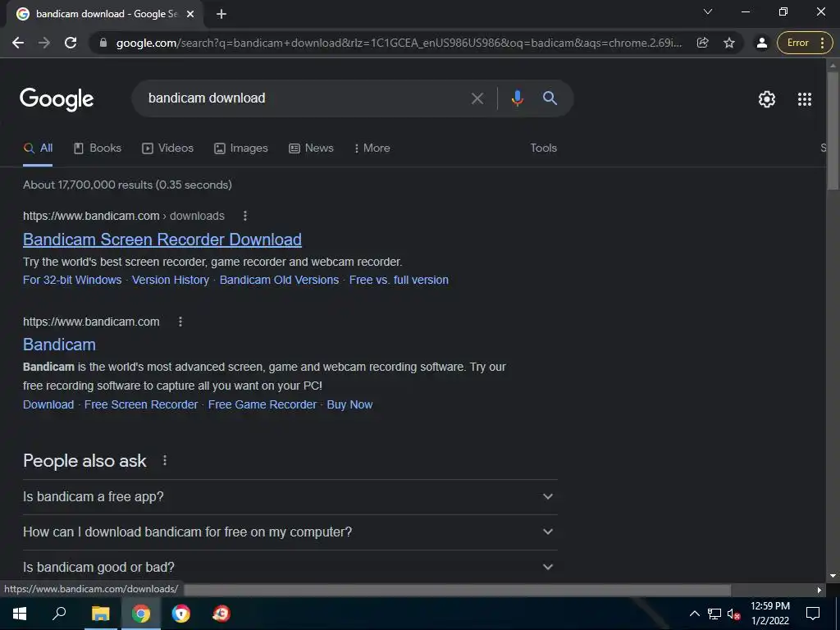The width and height of the screenshot is (840, 630).
Task: Click the Download sitelink
Action: [48, 404]
